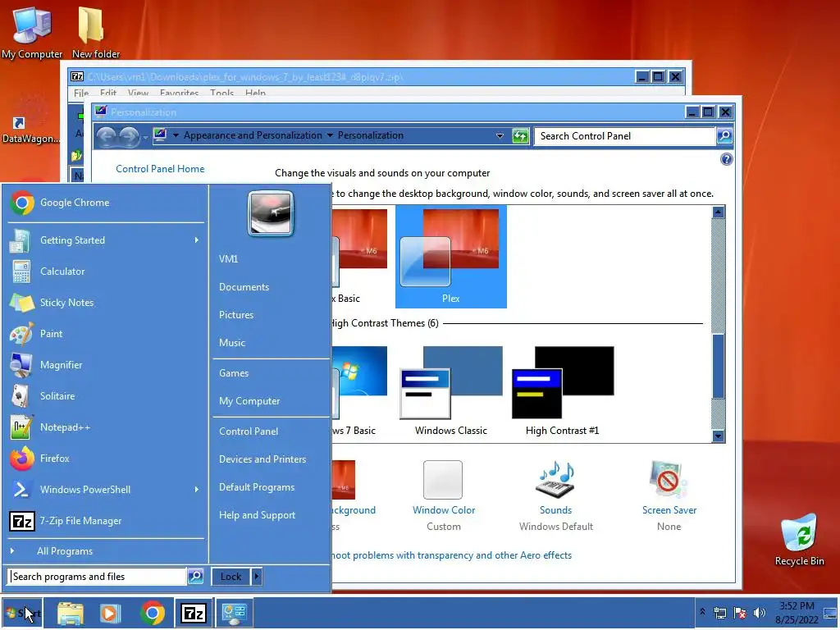
Task: Select the Plex theme thumbnail
Action: coord(450,257)
